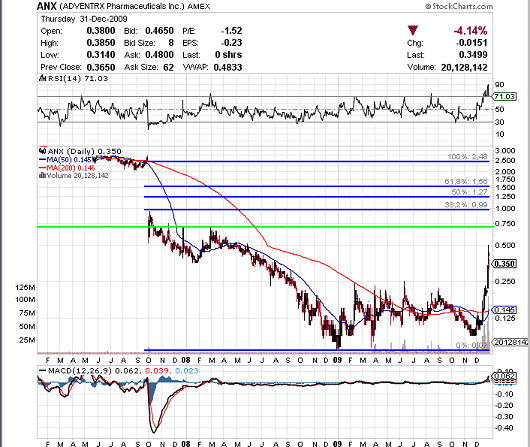Click the 125M volume axis label
Screen dimensions: 530x447
pyautogui.click(x=25, y=287)
